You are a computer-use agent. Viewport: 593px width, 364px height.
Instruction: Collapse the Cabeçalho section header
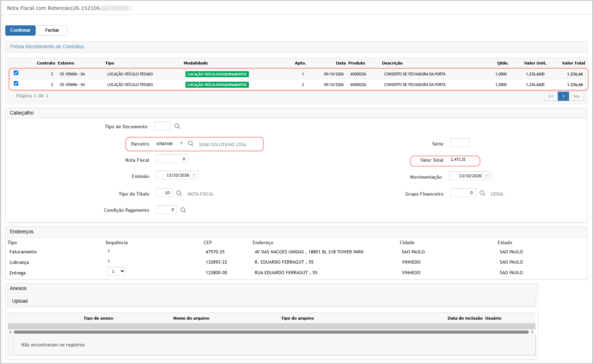pyautogui.click(x=296, y=113)
